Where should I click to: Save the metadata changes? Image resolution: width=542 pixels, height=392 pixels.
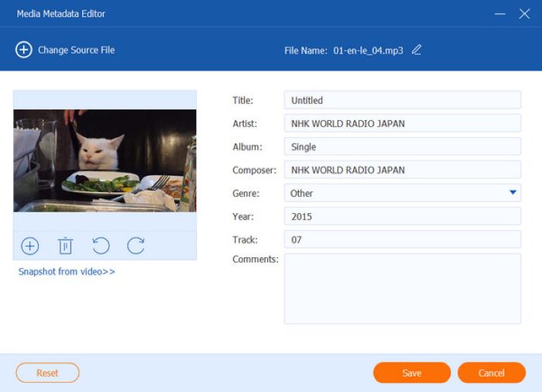(412, 373)
